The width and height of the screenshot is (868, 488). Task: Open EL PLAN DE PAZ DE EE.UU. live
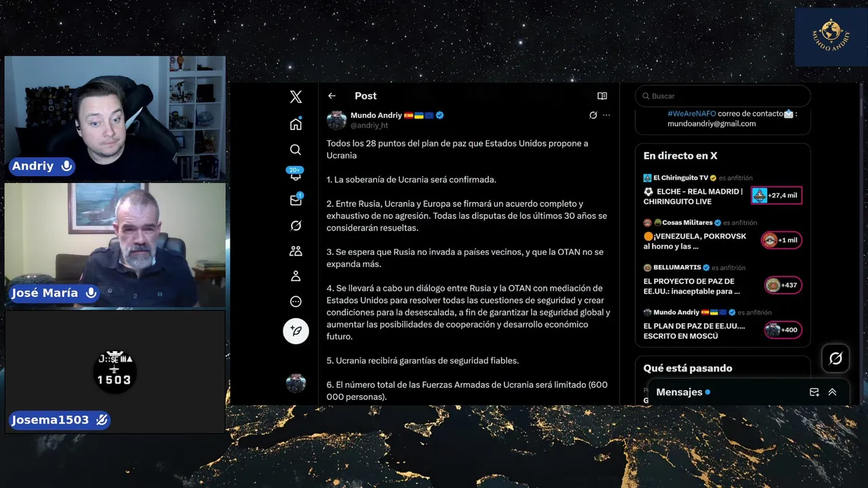[x=694, y=331]
